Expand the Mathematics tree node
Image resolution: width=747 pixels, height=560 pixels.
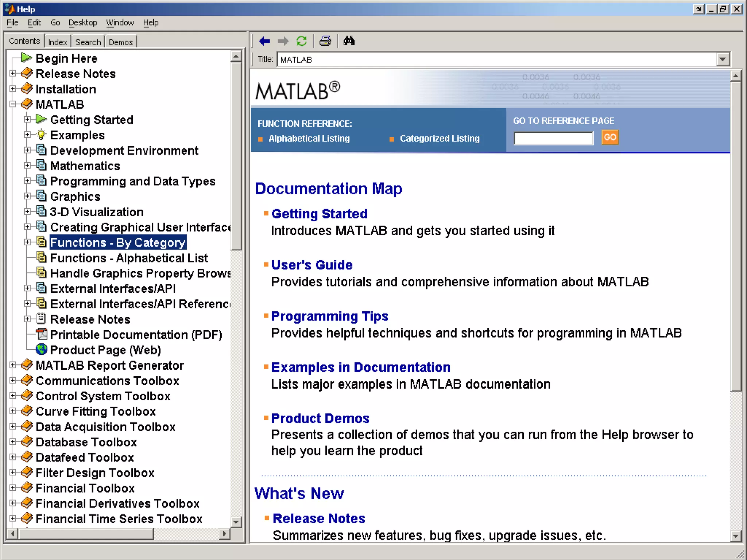pyautogui.click(x=27, y=166)
